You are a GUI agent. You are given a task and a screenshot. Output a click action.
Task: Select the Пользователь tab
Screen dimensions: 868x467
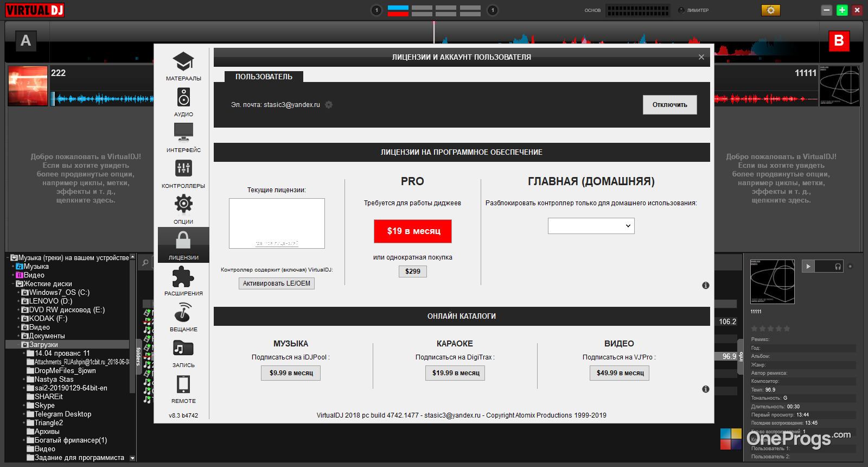(x=264, y=77)
